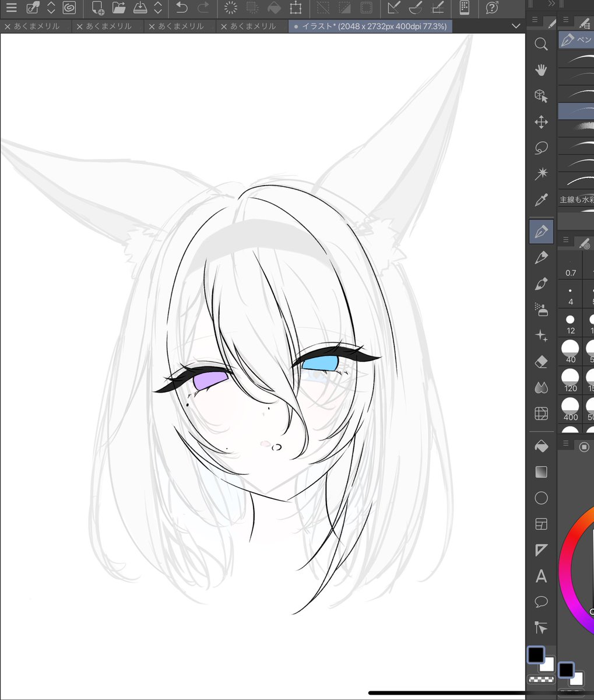Pick the black main color swatch
This screenshot has height=700, width=594.
(536, 655)
